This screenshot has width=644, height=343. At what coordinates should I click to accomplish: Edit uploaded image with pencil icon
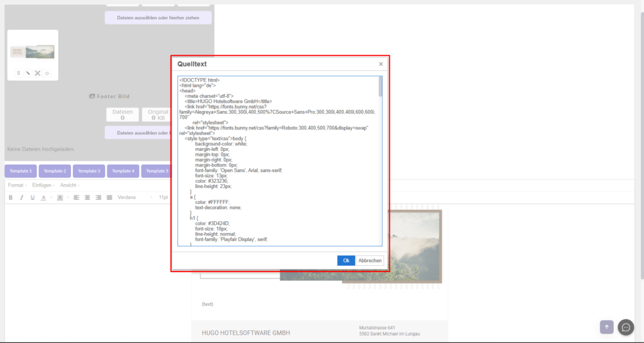pyautogui.click(x=28, y=73)
